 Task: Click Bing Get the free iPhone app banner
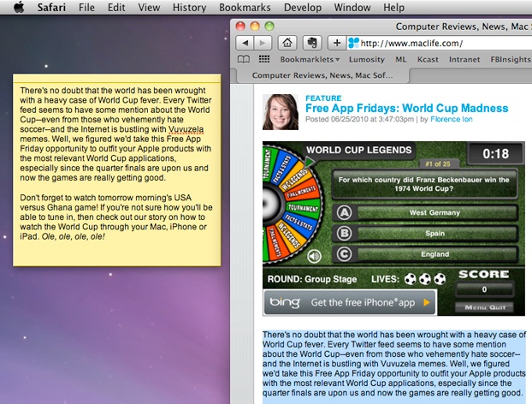350,302
